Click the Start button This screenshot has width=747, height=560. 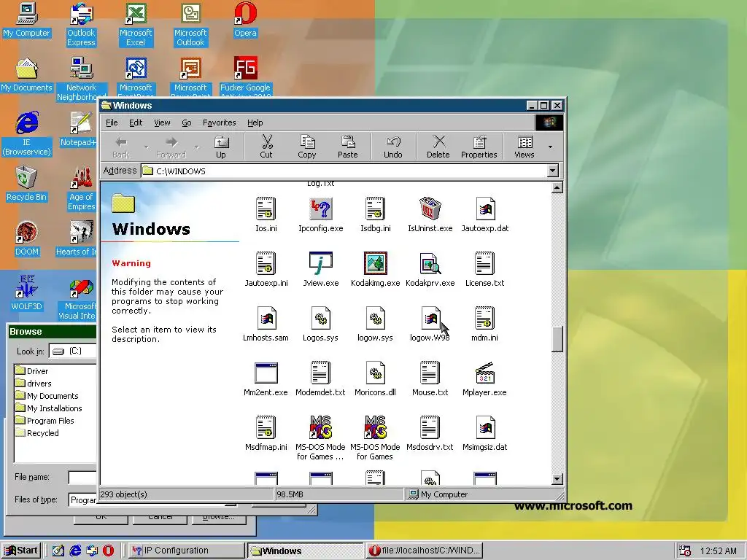21,551
